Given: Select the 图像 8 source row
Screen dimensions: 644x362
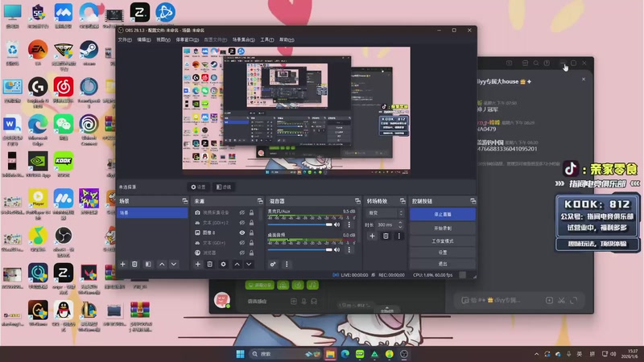Looking at the screenshot, I should tap(225, 232).
